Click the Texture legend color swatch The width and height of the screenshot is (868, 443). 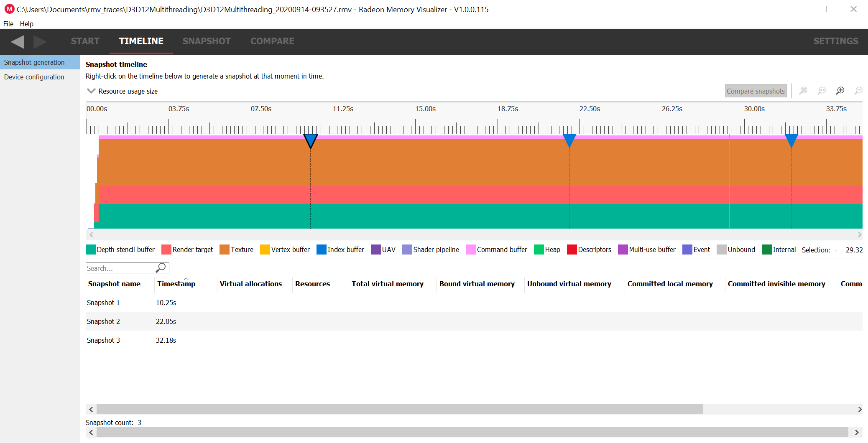pos(225,250)
